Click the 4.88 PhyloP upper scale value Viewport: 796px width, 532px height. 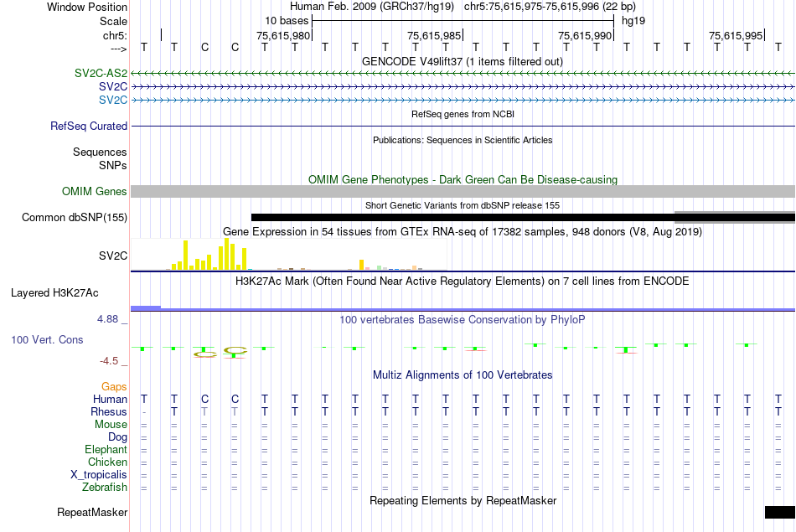tap(107, 319)
